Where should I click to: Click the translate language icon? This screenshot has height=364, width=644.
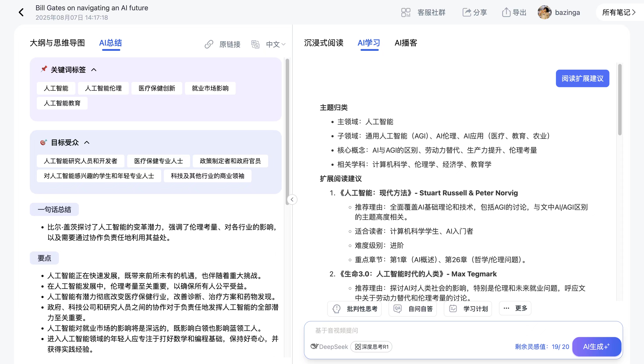coord(255,44)
